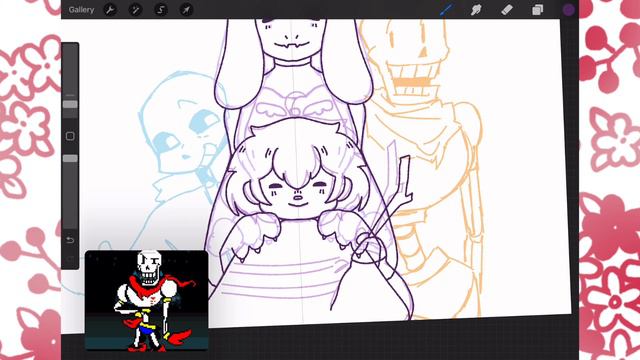Image resolution: width=640 pixels, height=360 pixels.
Task: Activate the Selection S-shaped tool
Action: (161, 10)
